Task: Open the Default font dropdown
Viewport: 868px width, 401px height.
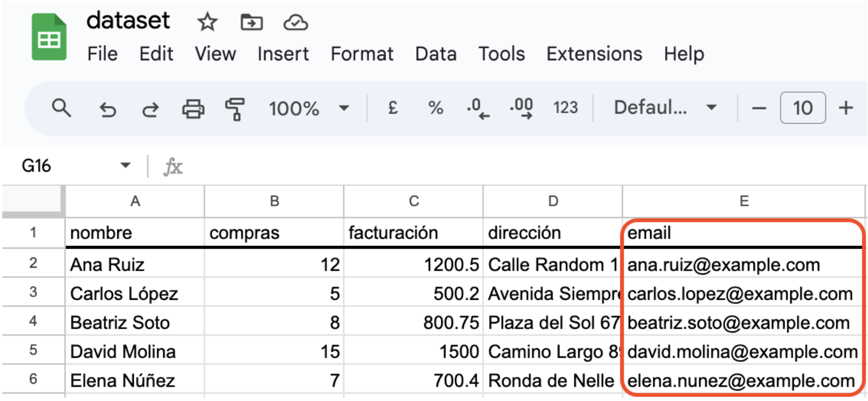Action: 665,108
